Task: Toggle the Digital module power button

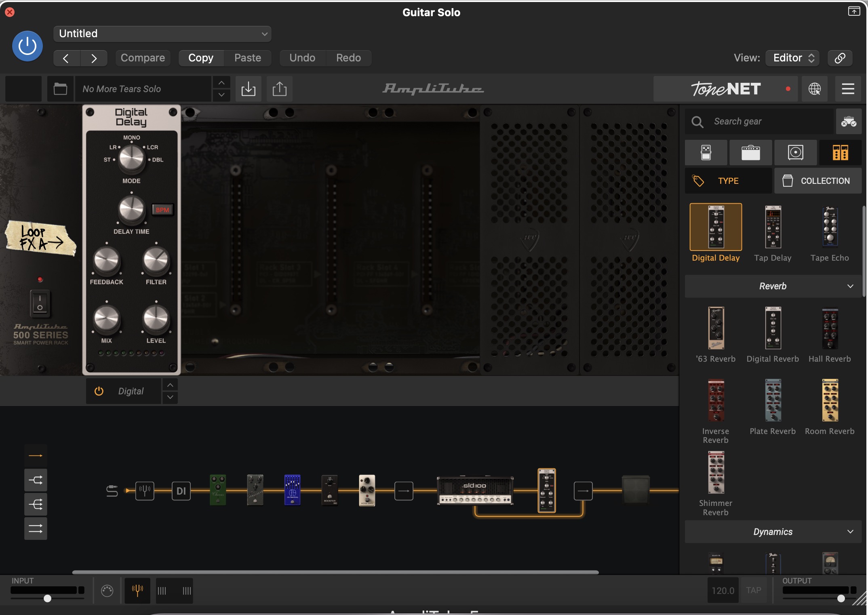Action: [x=99, y=391]
